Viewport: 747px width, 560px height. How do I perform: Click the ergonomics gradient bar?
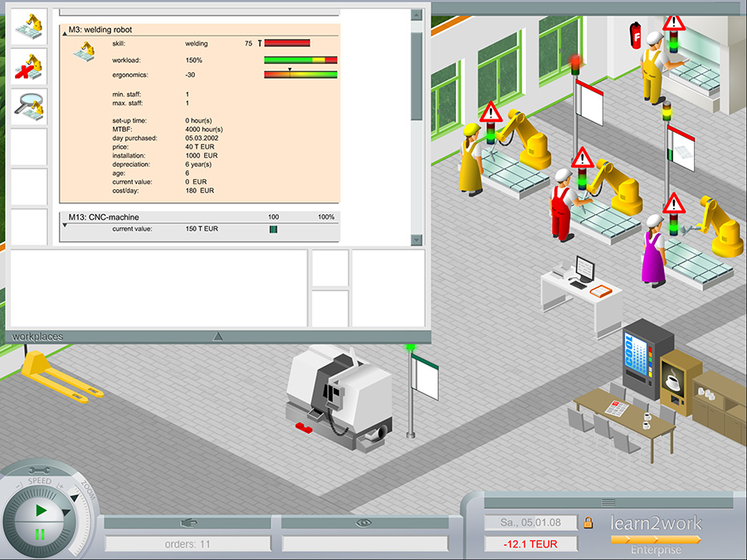pos(300,75)
